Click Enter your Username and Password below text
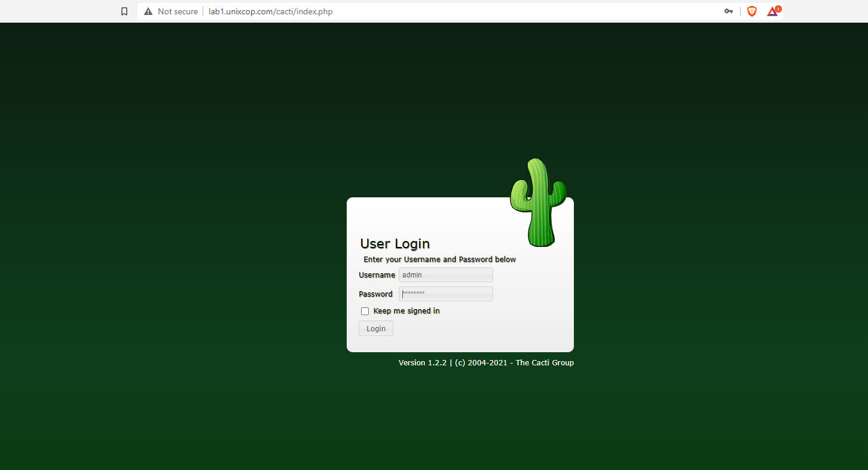This screenshot has height=470, width=868. (439, 260)
